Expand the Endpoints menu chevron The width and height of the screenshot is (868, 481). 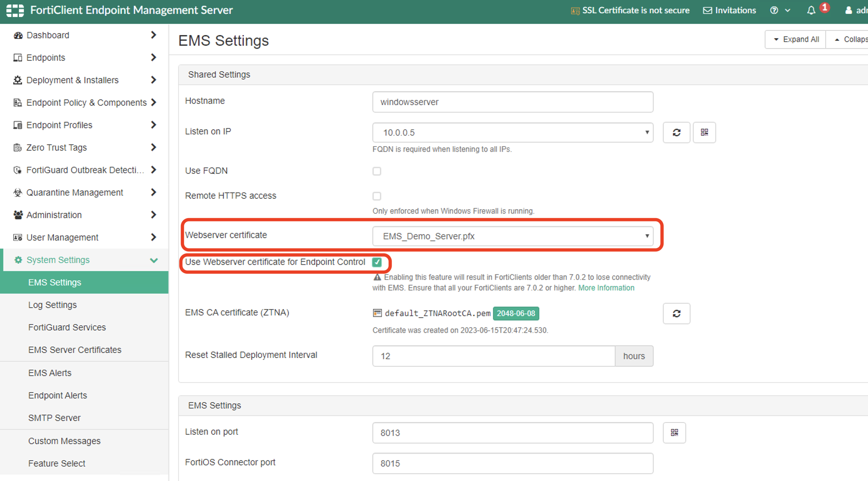coord(153,57)
